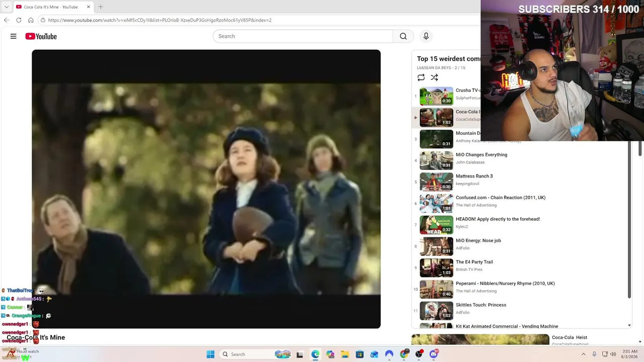Click the main Coca-Cola video player
Screen dimensions: 644x362
[206, 189]
